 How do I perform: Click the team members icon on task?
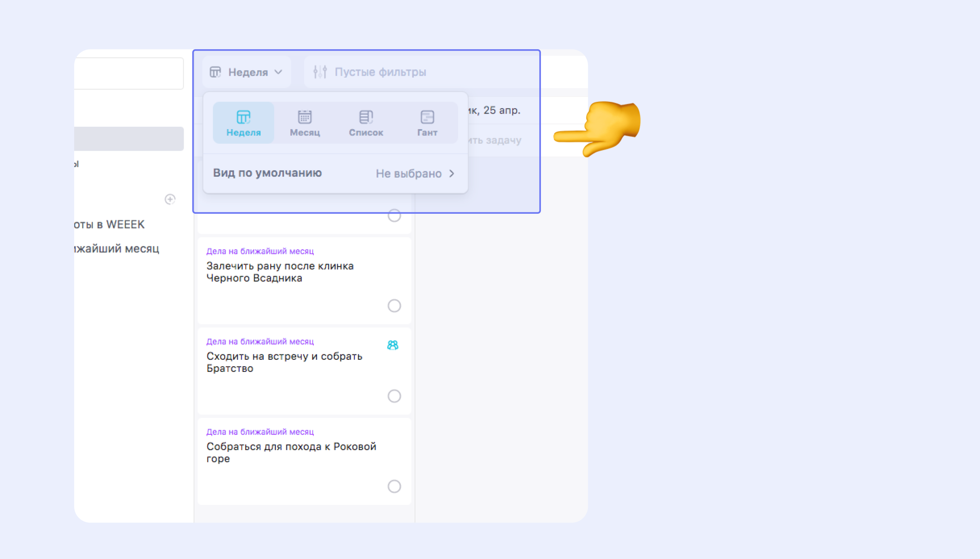click(x=393, y=345)
